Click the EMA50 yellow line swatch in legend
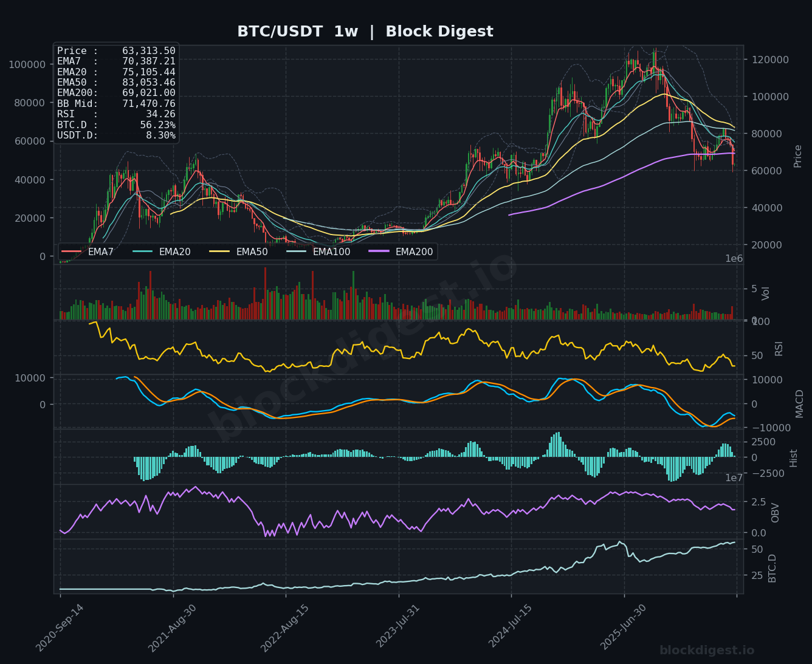 point(219,252)
